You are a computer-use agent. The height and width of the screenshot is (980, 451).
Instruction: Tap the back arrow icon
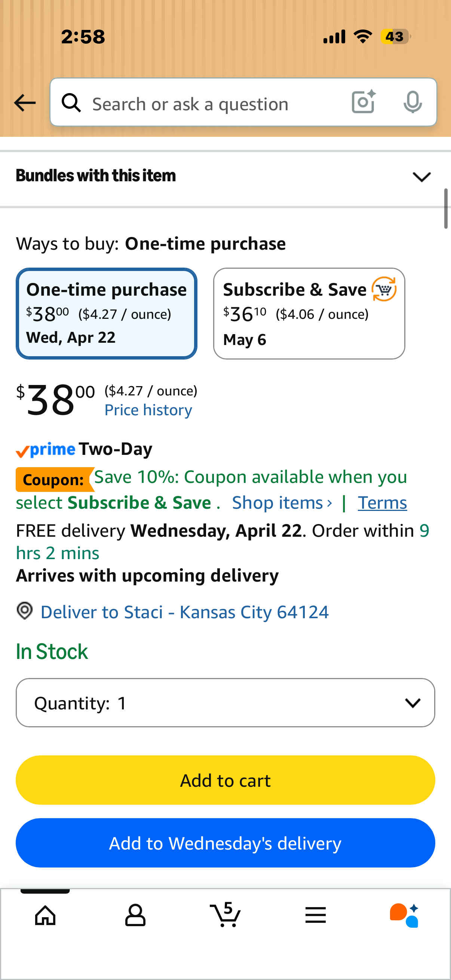(25, 103)
